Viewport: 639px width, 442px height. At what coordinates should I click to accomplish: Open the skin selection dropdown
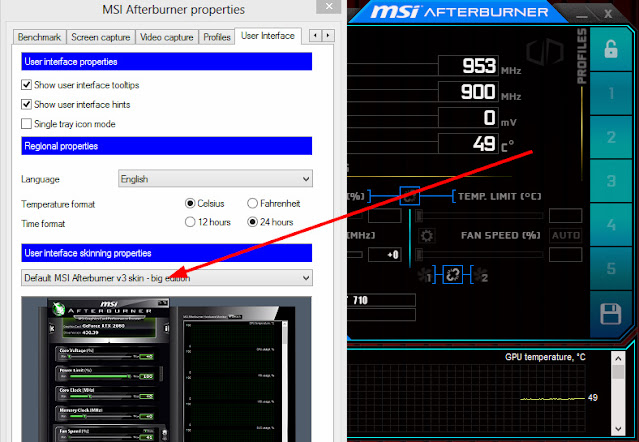click(167, 278)
